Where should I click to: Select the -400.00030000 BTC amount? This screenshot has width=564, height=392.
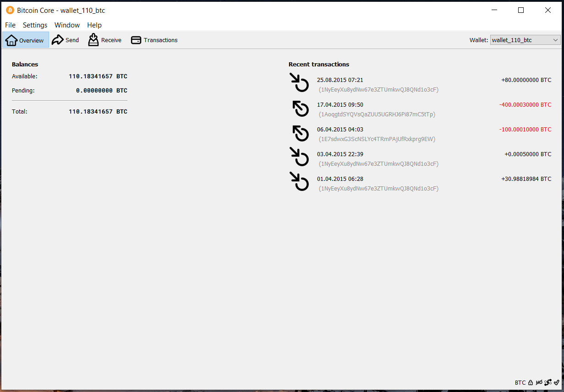(x=525, y=105)
